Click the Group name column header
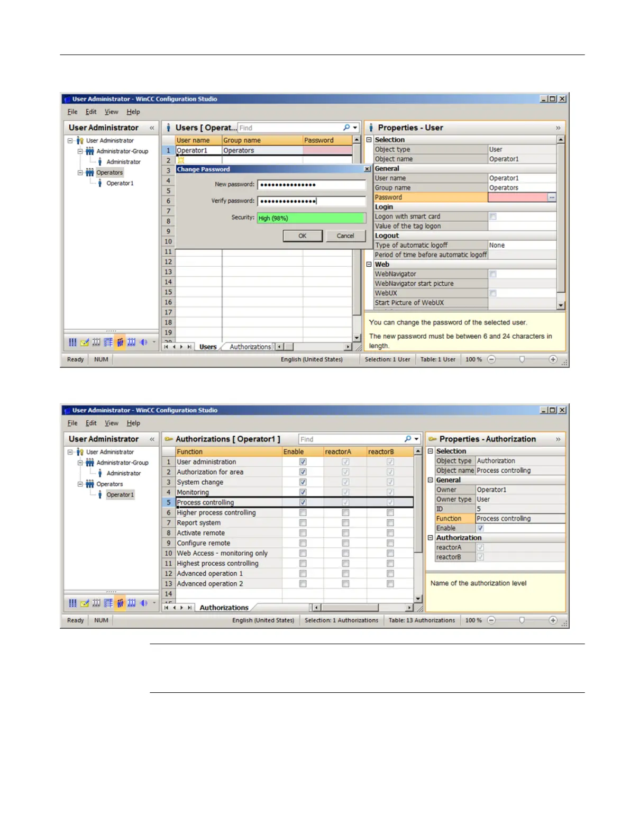 [x=262, y=140]
